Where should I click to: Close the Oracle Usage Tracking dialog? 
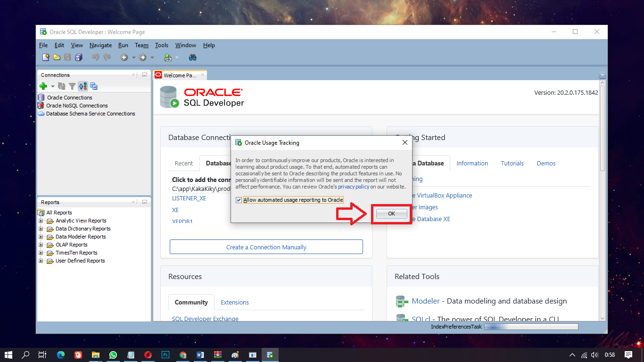tap(405, 142)
